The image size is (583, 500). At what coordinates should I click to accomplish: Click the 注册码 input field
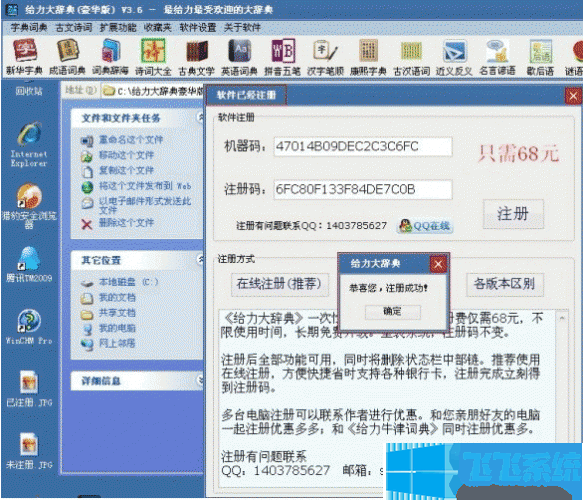coord(363,190)
